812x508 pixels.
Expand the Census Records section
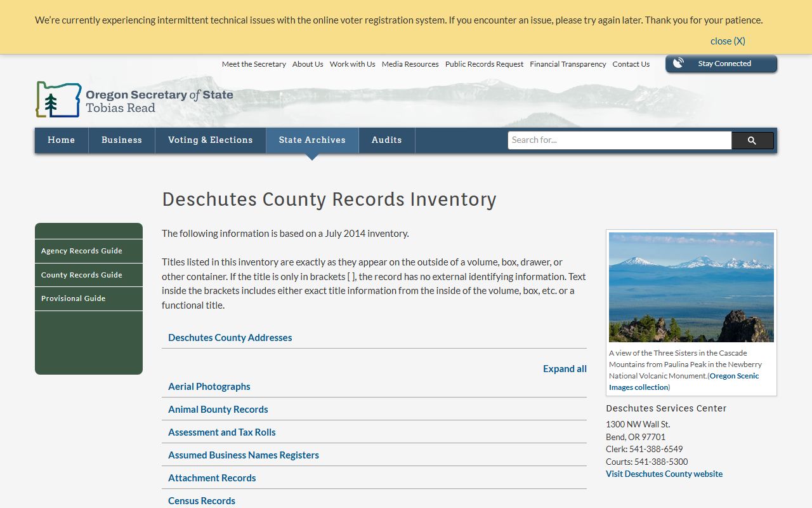(x=374, y=500)
